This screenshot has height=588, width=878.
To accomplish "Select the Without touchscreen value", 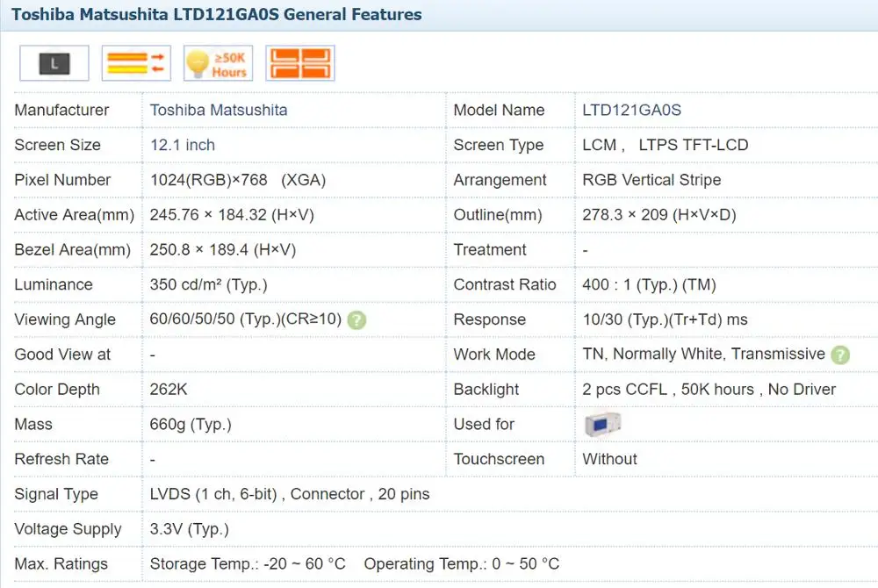I will point(610,459).
